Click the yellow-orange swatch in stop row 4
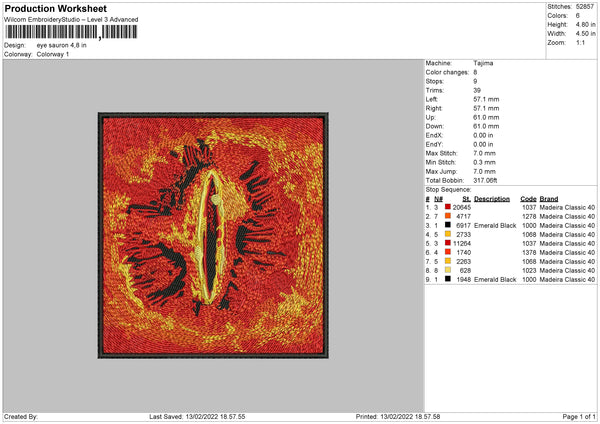Screen dimensions: 600x424 (x=448, y=234)
